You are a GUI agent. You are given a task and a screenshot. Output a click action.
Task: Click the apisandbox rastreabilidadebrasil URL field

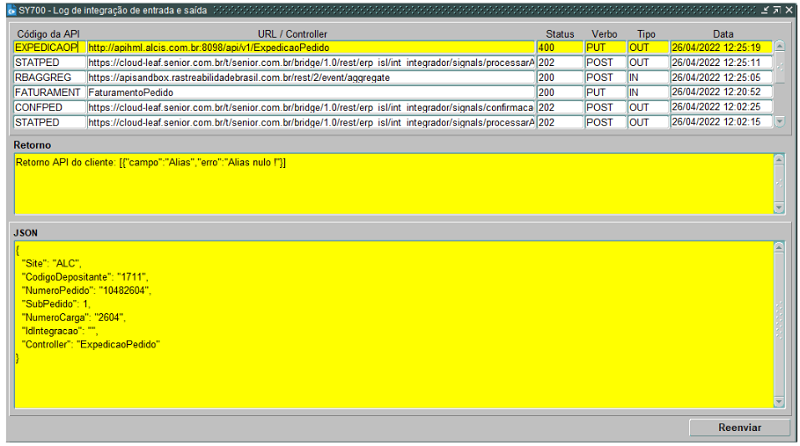(311, 78)
